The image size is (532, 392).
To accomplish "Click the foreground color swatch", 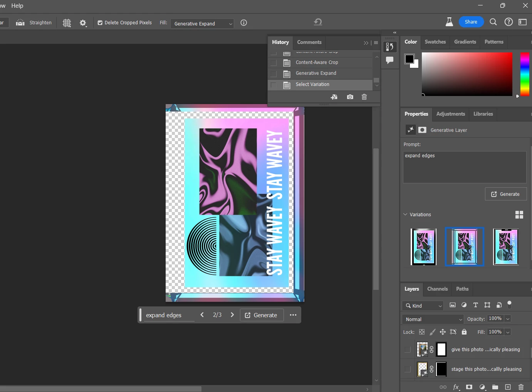I will pyautogui.click(x=409, y=59).
